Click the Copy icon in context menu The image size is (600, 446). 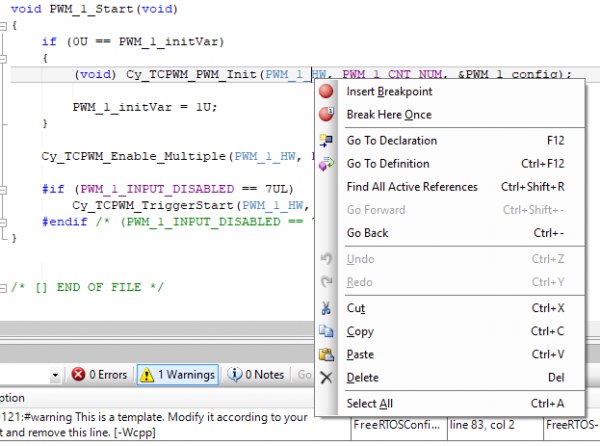coord(326,331)
